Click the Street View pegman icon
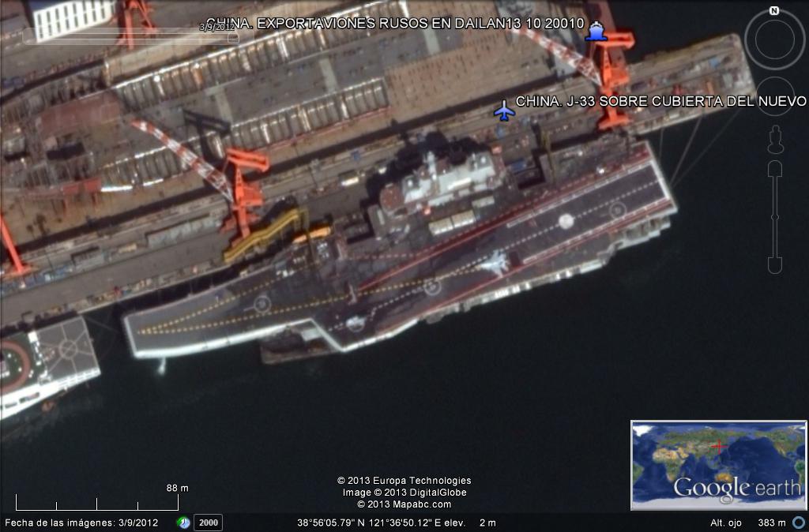The image size is (809, 532). (775, 140)
